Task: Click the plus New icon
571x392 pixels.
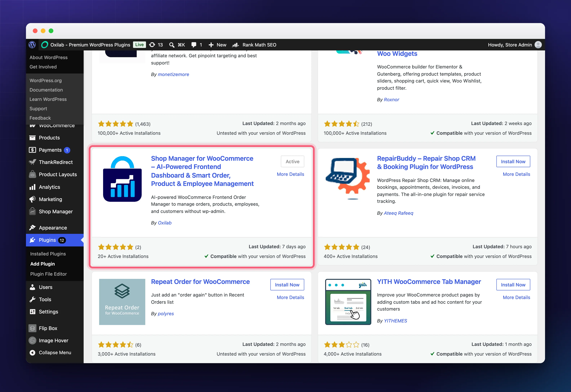Action: click(211, 45)
